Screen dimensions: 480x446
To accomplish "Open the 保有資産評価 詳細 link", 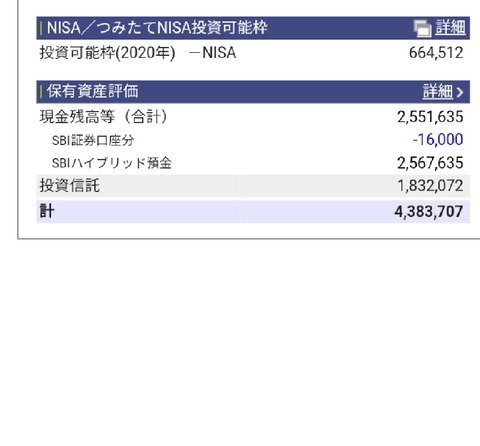I will pyautogui.click(x=438, y=91).
